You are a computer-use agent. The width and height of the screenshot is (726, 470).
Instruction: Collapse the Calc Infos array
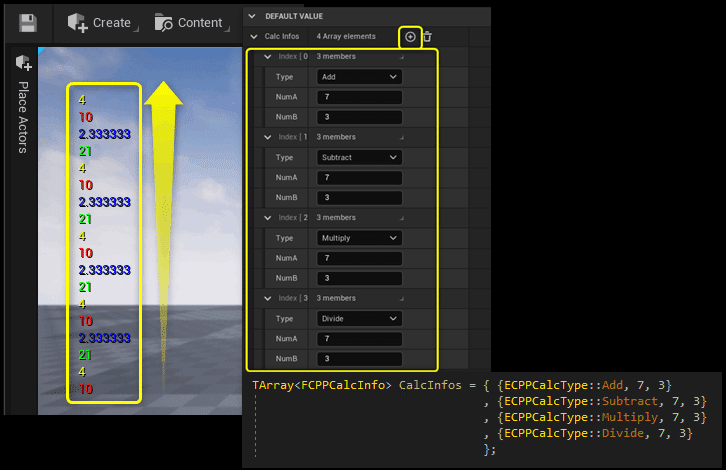pos(254,36)
